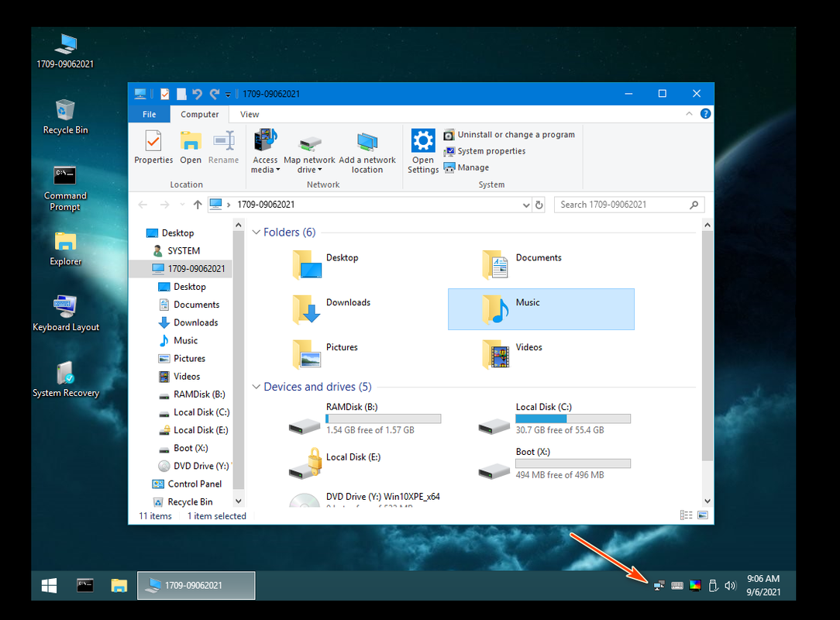Click the Properties ribbon icon
The width and height of the screenshot is (840, 620).
pos(153,142)
